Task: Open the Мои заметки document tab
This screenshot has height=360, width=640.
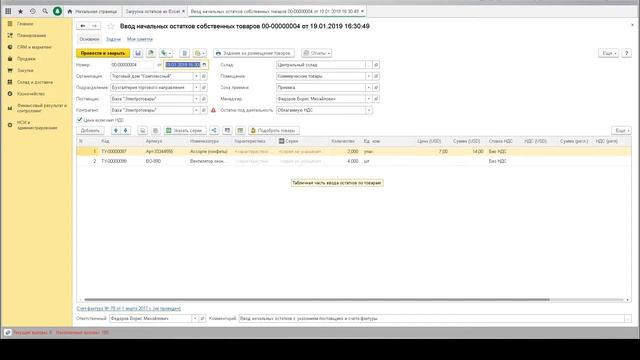Action: click(x=140, y=39)
